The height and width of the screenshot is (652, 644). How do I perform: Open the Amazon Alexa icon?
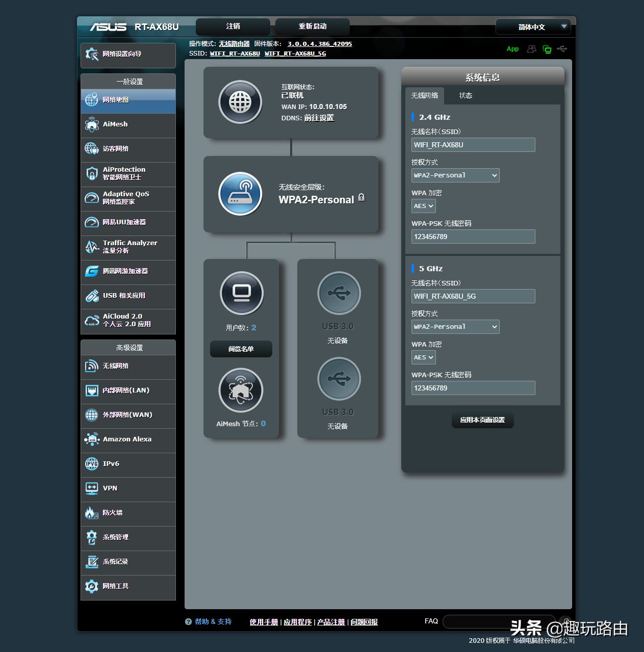pos(92,439)
